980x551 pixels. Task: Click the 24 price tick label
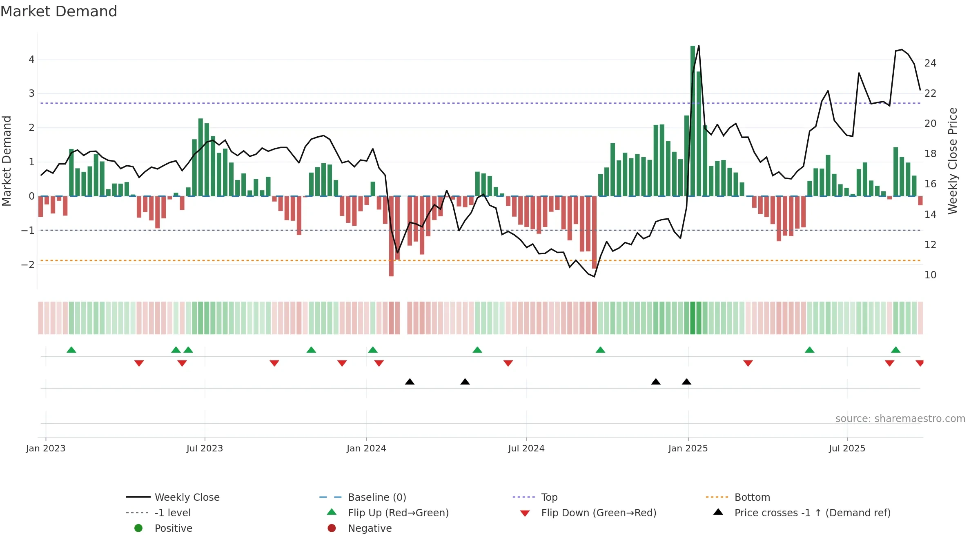coord(930,63)
